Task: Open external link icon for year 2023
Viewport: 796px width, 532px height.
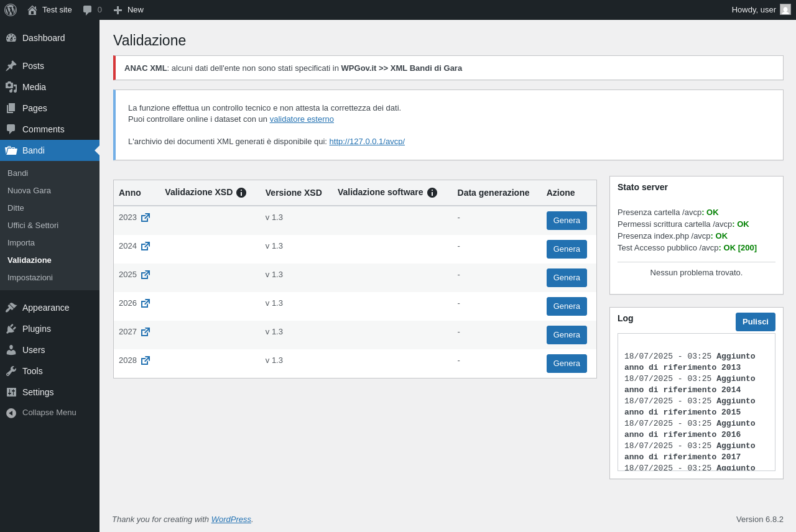Action: (x=146, y=218)
